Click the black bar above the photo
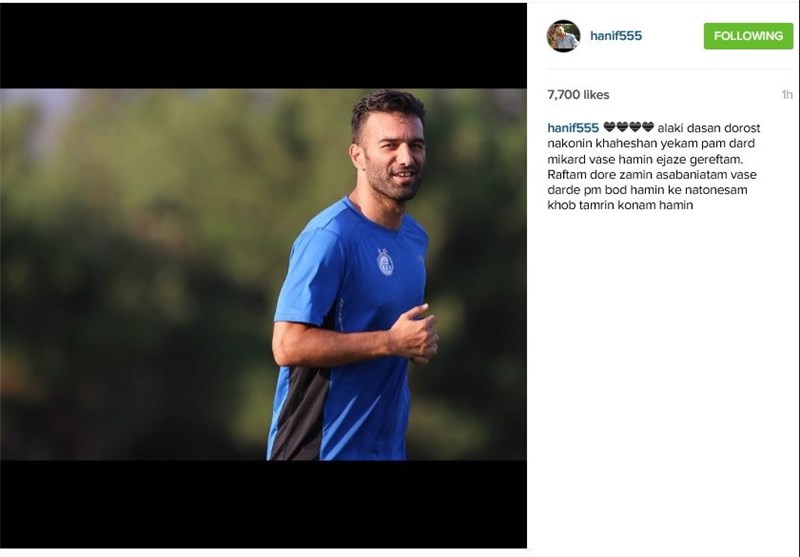This screenshot has width=800, height=557. (x=263, y=46)
